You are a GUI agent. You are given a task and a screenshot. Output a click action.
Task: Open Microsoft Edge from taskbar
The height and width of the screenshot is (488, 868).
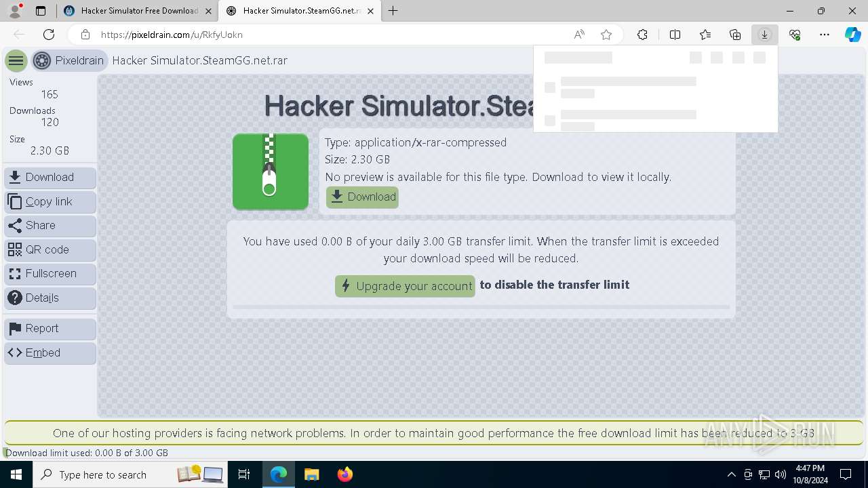click(279, 474)
